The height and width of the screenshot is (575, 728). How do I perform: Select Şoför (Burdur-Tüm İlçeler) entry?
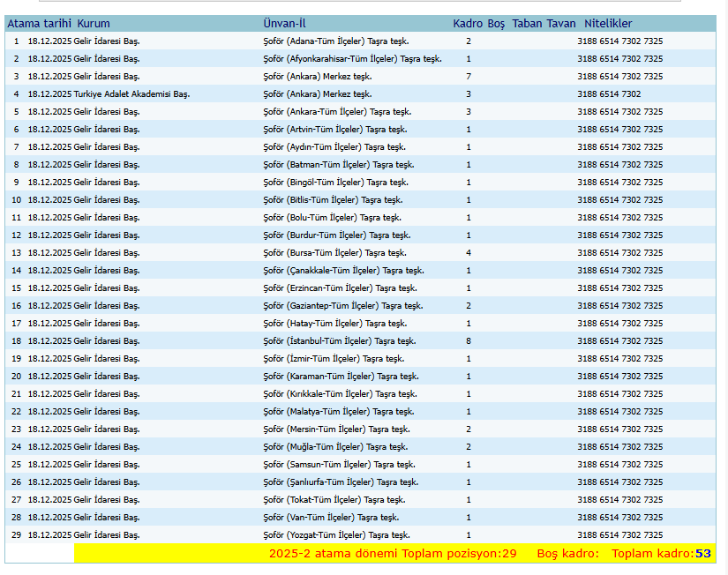click(x=337, y=235)
